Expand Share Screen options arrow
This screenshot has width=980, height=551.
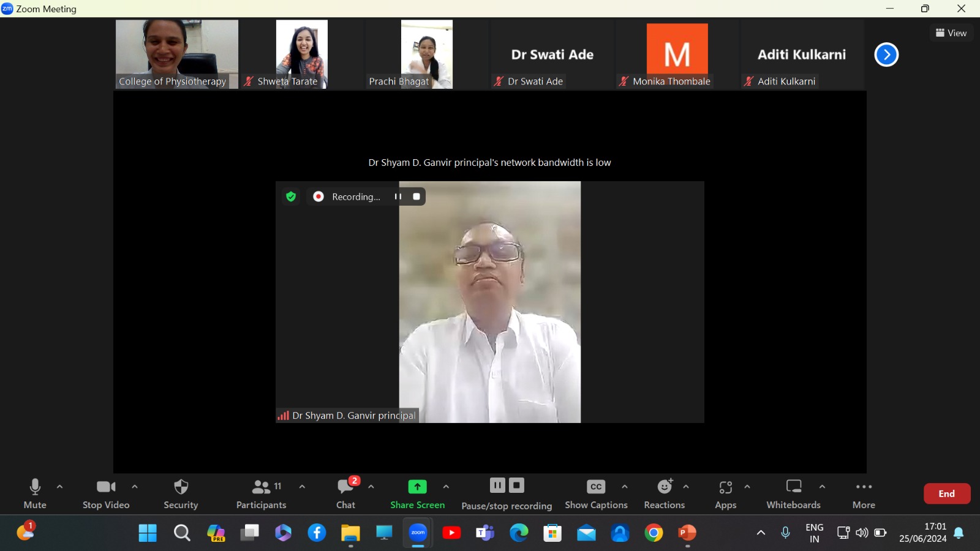click(446, 487)
